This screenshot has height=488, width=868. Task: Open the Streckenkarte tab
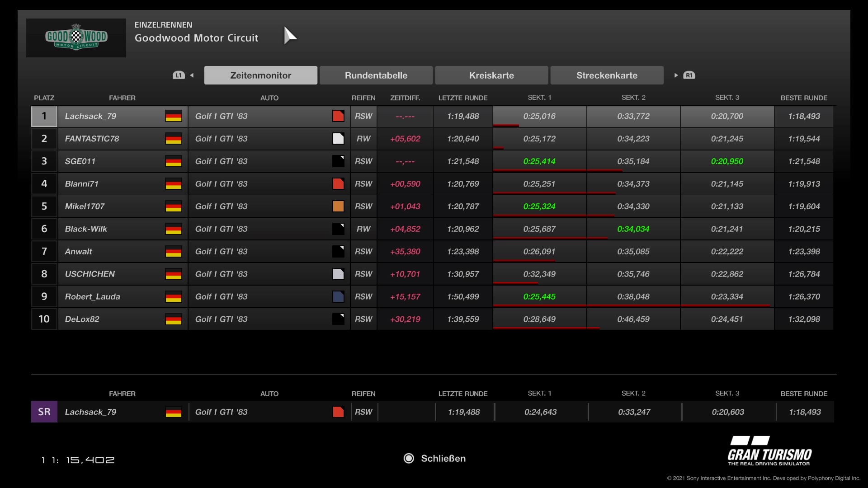coord(607,75)
